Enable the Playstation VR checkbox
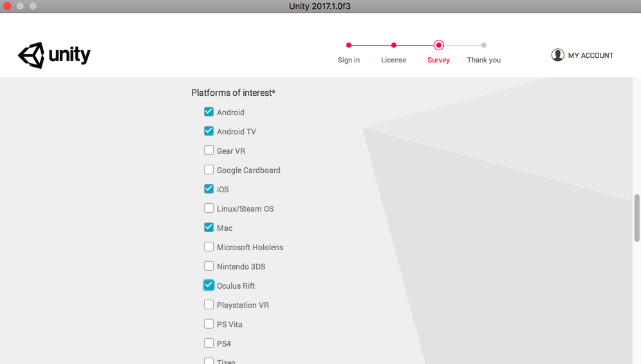This screenshot has width=641, height=364. pyautogui.click(x=209, y=304)
